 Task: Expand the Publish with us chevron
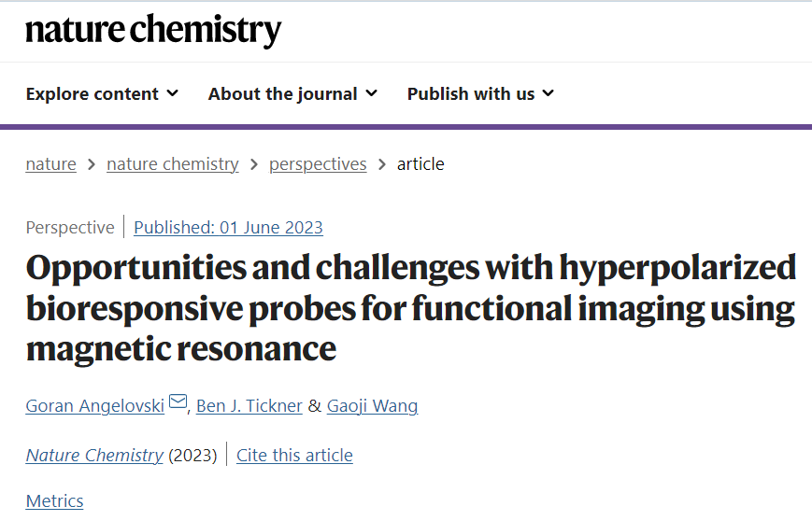(x=548, y=93)
